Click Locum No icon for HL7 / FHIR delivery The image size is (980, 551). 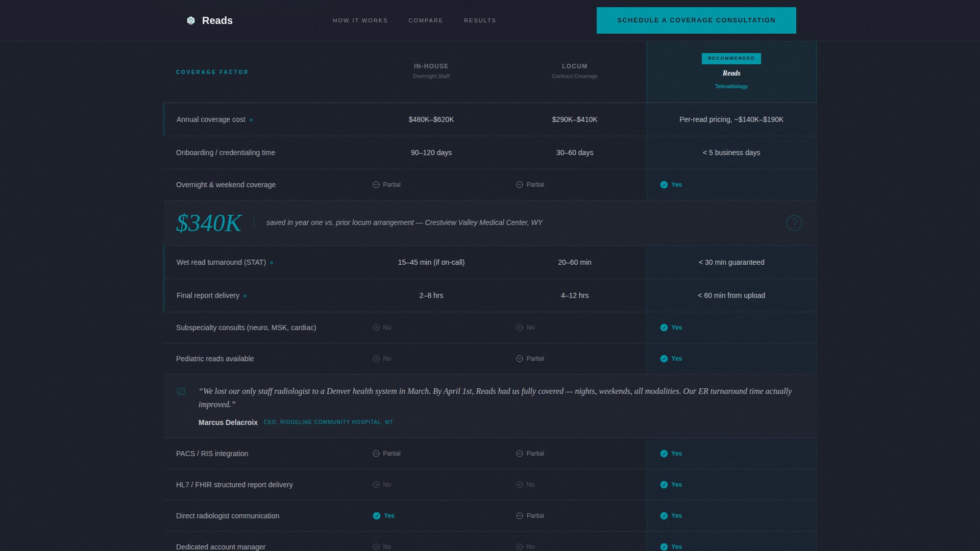tap(520, 485)
